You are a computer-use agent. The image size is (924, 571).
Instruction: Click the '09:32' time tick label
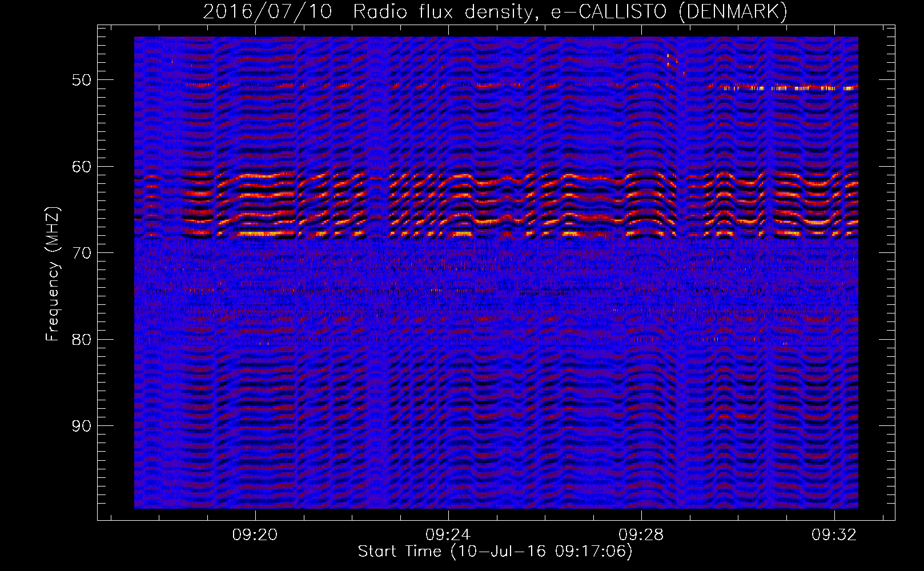tap(834, 534)
